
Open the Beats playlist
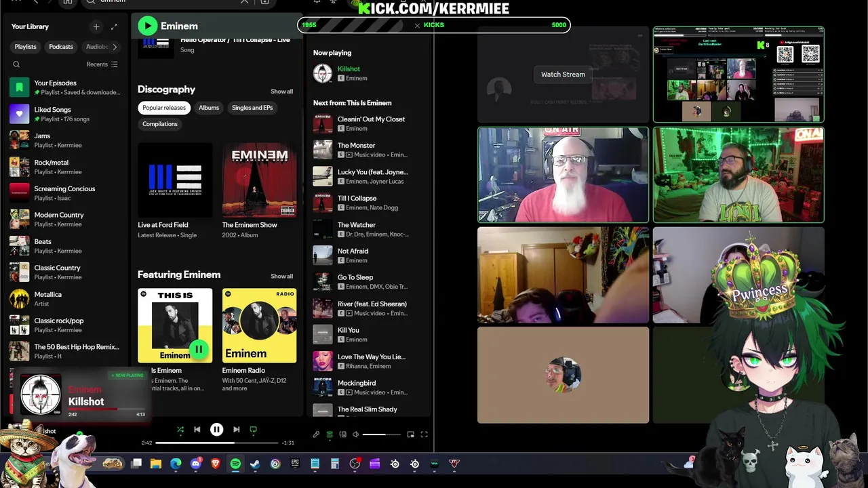(x=67, y=246)
